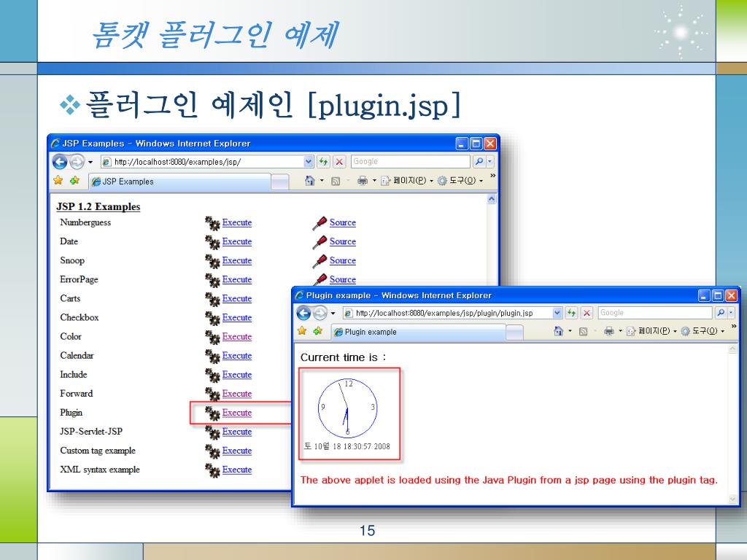The image size is (747, 560).
Task: Click Home icon in JSP Examples window
Action: tap(309, 181)
